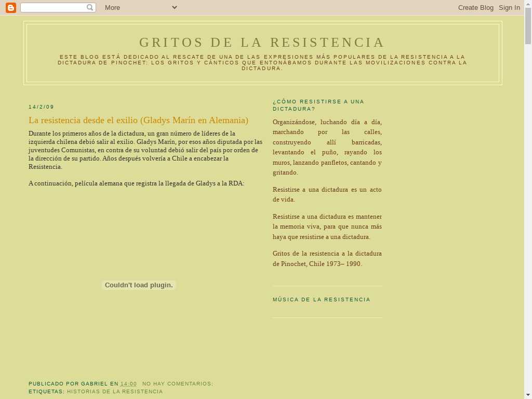Click the magnifier icon in search box

pos(90,7)
